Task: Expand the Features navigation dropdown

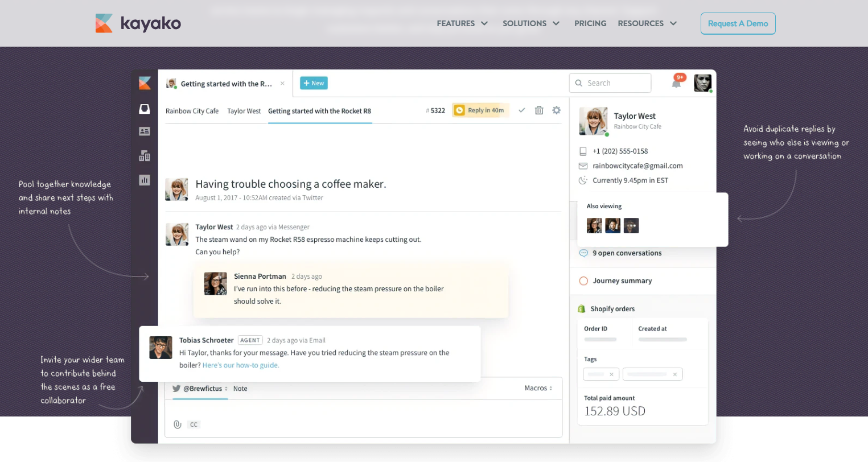Action: point(462,23)
